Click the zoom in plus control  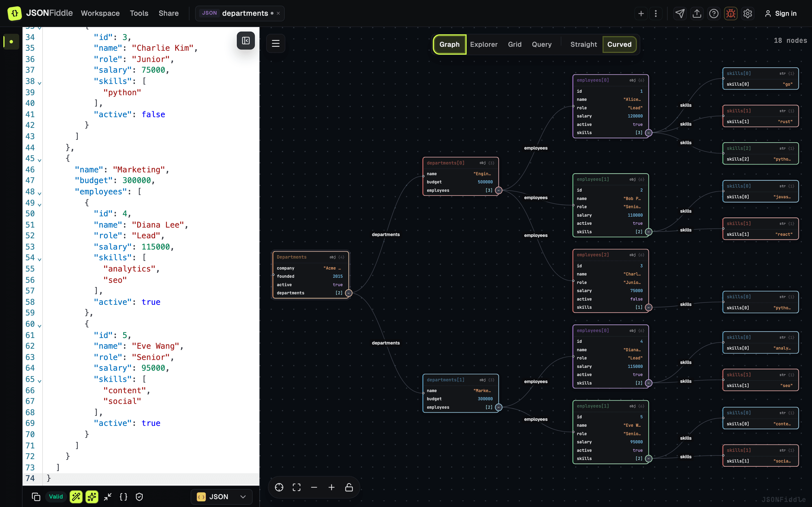332,487
